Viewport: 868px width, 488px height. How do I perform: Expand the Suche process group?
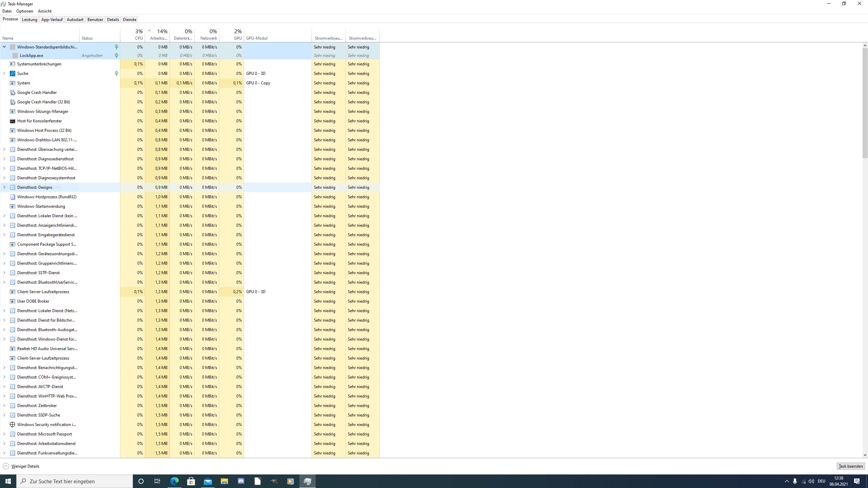coord(4,74)
